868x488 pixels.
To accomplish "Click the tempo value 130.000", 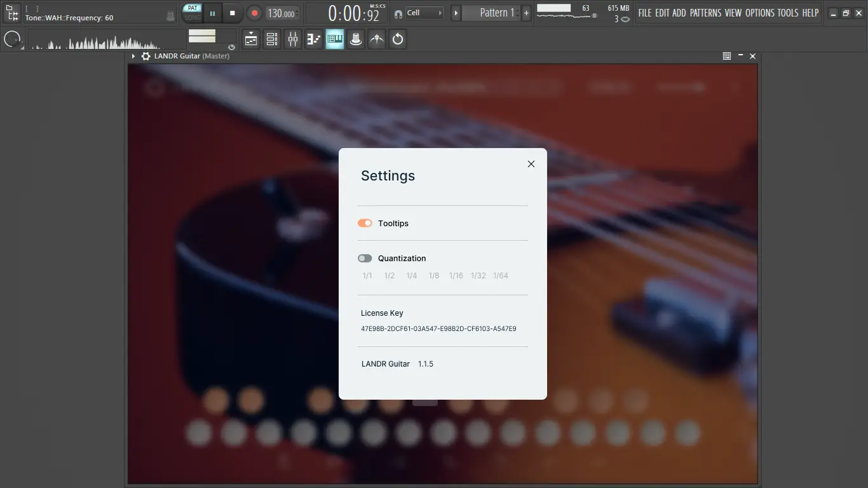I will pos(280,13).
